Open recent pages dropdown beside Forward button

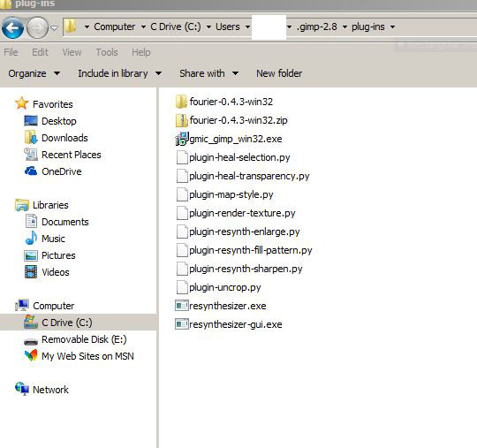54,28
